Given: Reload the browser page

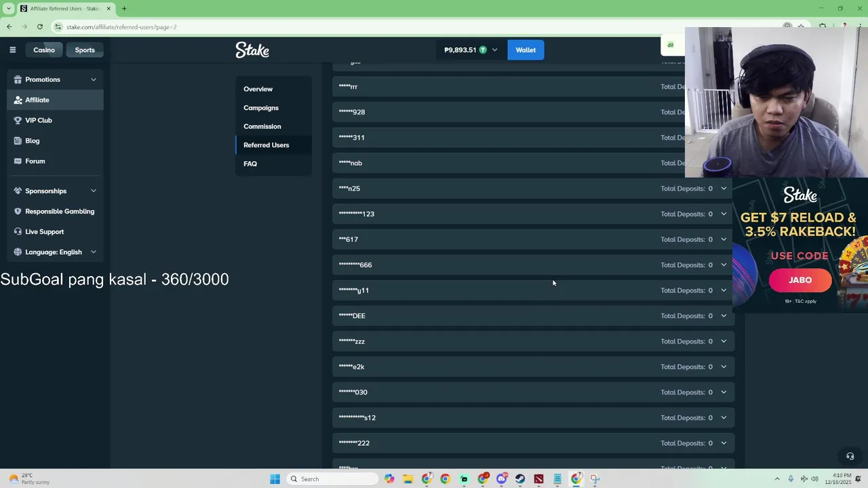Looking at the screenshot, I should click(40, 26).
